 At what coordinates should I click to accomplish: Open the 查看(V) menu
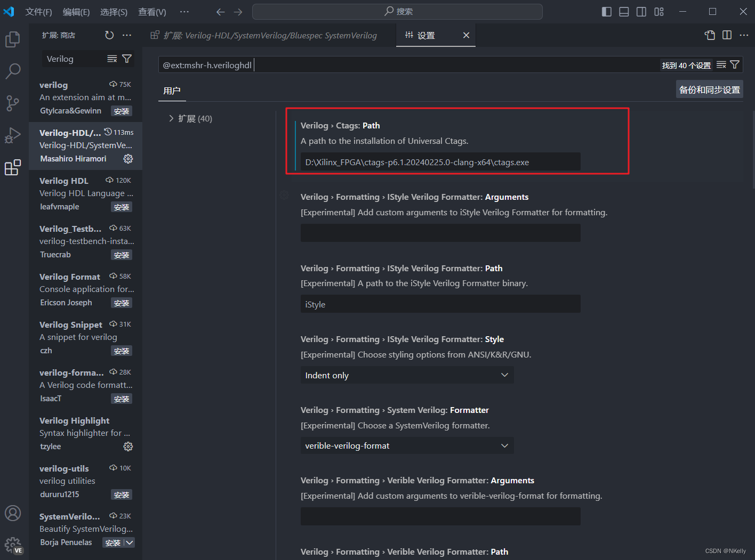pos(152,12)
